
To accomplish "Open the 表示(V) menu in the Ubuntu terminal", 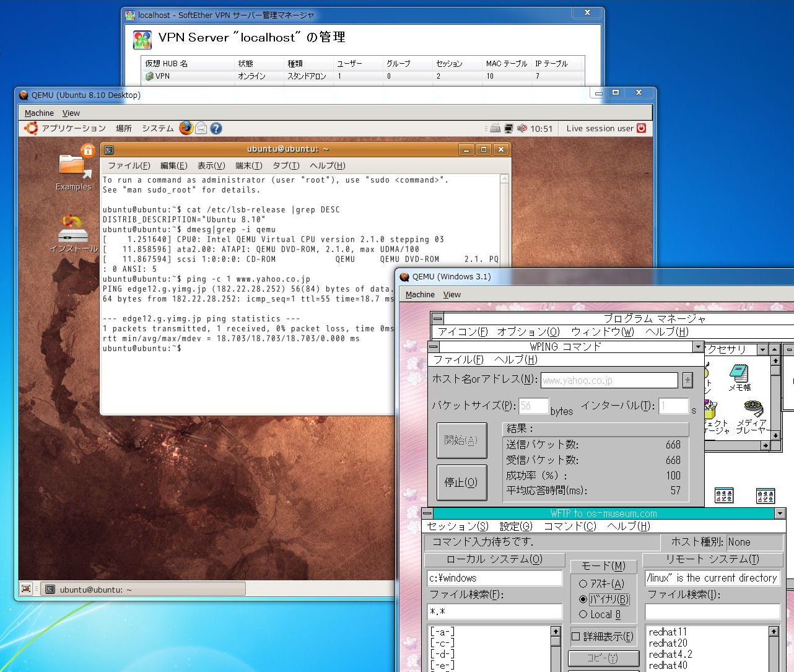I will (x=211, y=165).
